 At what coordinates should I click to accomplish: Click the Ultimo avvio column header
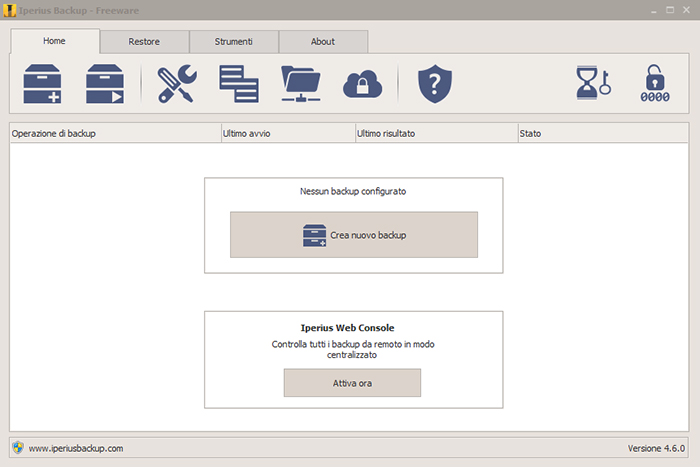[288, 133]
